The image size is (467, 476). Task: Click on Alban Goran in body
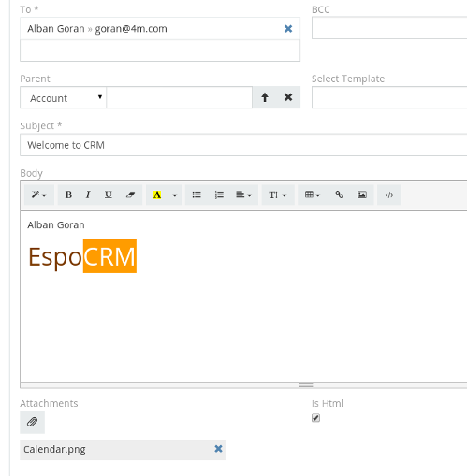click(x=56, y=224)
